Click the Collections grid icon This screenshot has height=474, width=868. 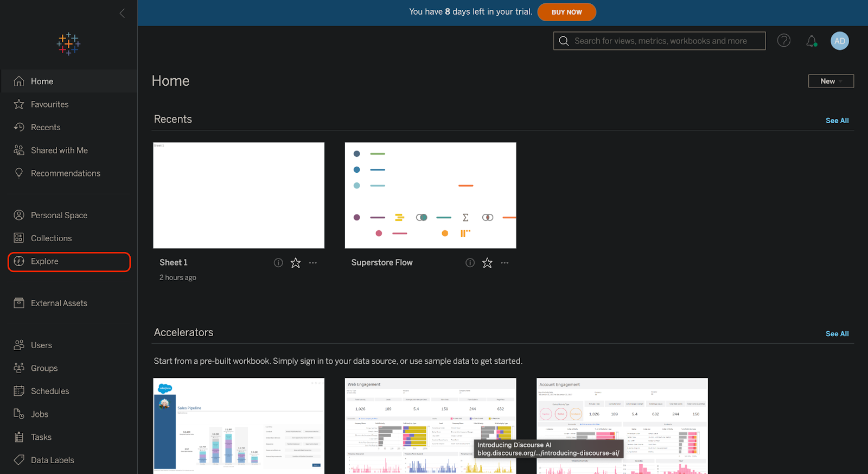point(19,238)
